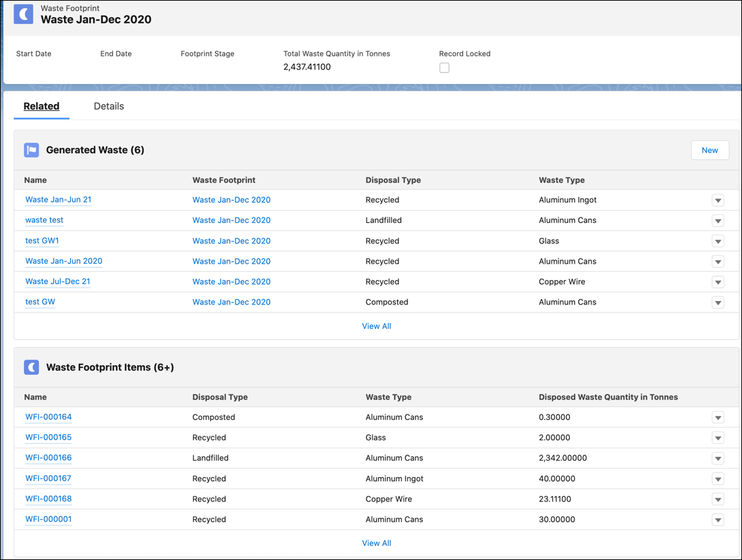Open row actions for test GW

click(x=718, y=302)
